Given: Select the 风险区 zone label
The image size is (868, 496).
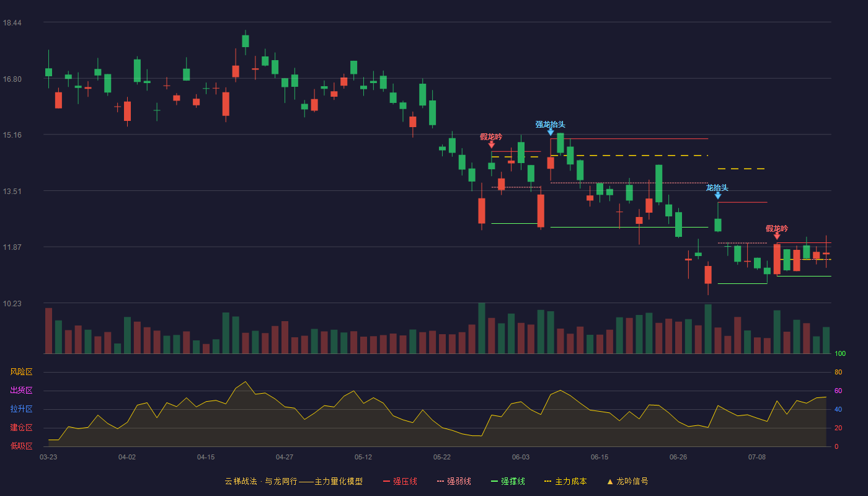Looking at the screenshot, I should pos(21,372).
